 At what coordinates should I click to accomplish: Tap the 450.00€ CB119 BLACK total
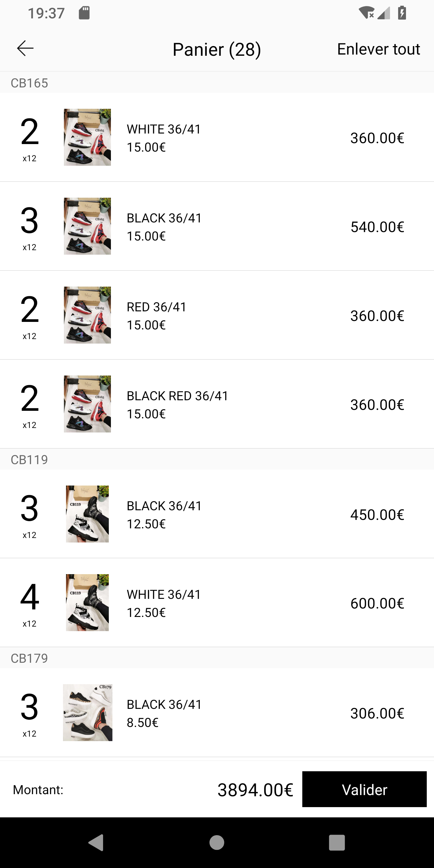[377, 515]
